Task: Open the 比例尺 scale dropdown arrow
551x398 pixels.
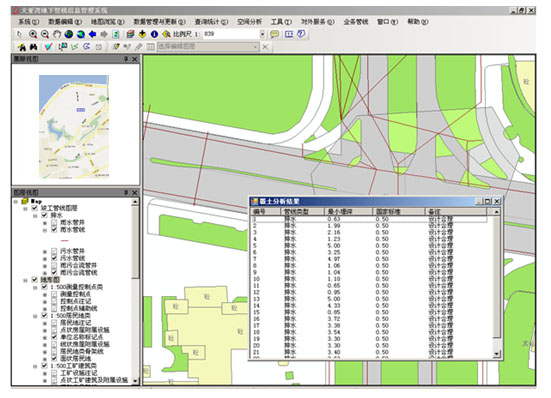Action: click(x=262, y=34)
